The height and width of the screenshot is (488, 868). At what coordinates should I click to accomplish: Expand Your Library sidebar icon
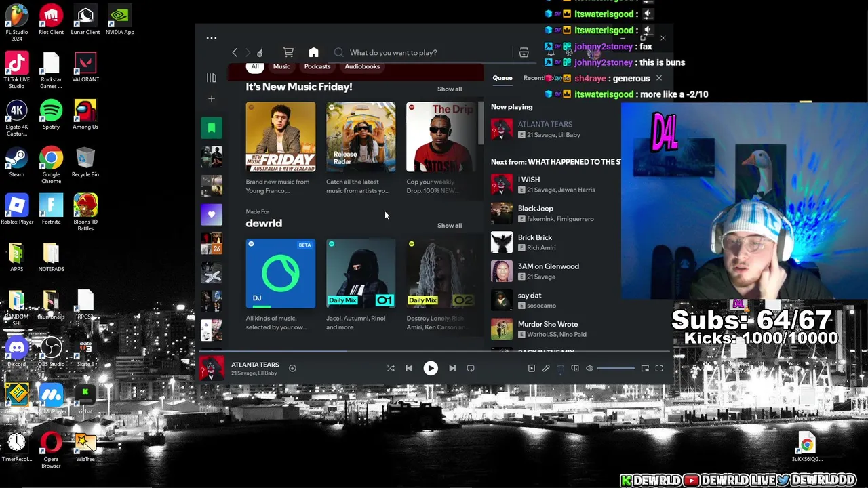[212, 78]
